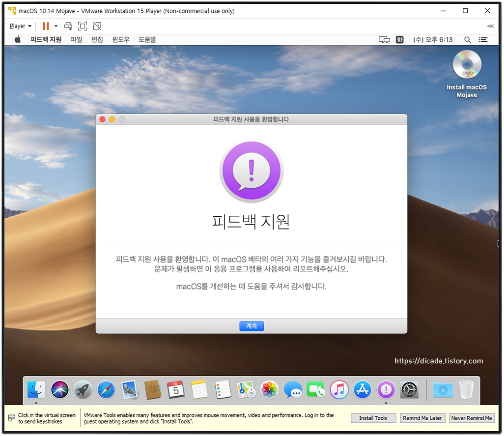Viewport: 504px width, 436px height.
Task: Open Trash in the dock
Action: click(x=466, y=390)
